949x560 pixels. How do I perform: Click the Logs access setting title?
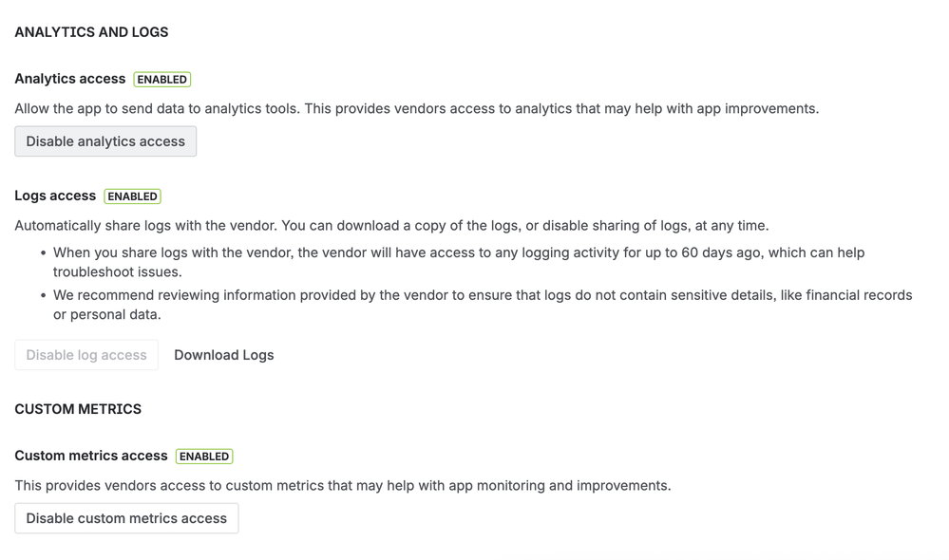55,196
